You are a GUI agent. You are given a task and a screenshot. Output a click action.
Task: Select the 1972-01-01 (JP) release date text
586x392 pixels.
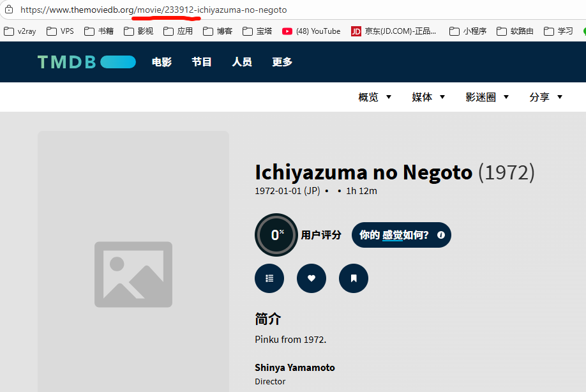(287, 191)
